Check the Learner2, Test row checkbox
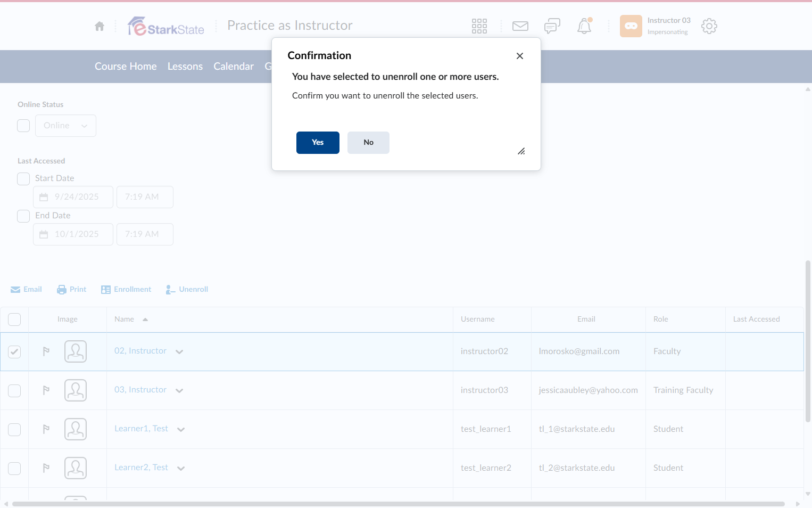Viewport: 812px width, 508px height. 14,468
